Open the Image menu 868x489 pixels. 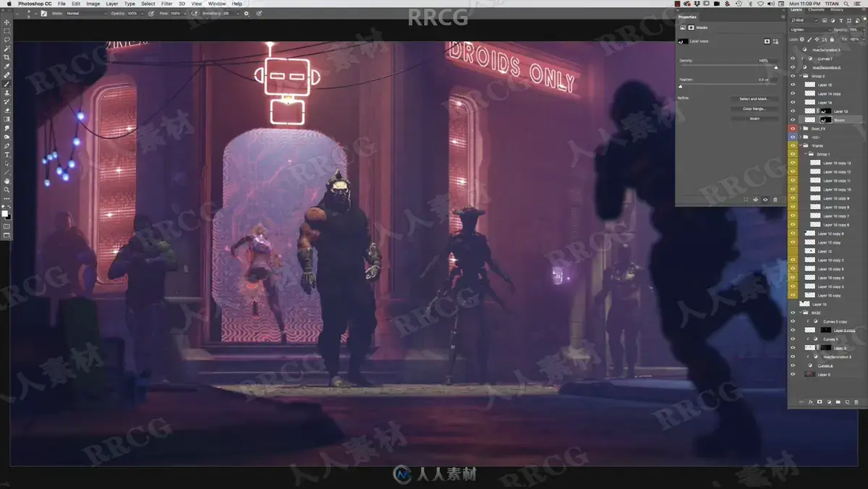(93, 4)
